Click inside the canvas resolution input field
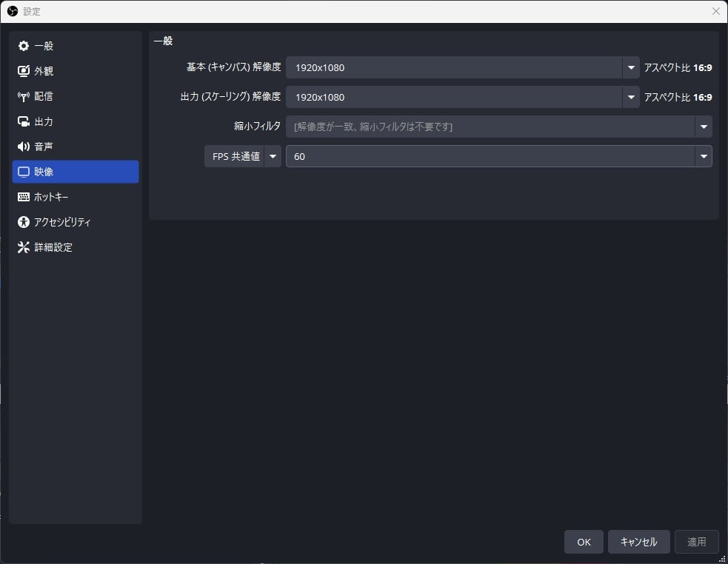The image size is (728, 564). [444, 67]
